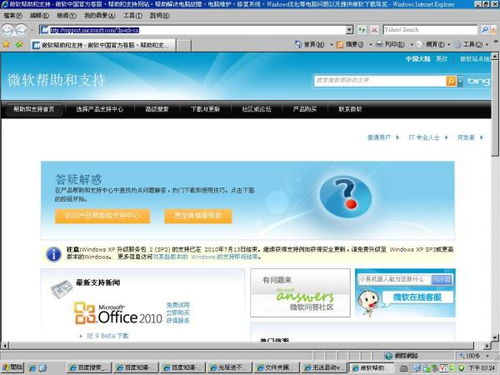Click the blue info icon next to notice
This screenshot has height=375, width=500.
[x=53, y=254]
